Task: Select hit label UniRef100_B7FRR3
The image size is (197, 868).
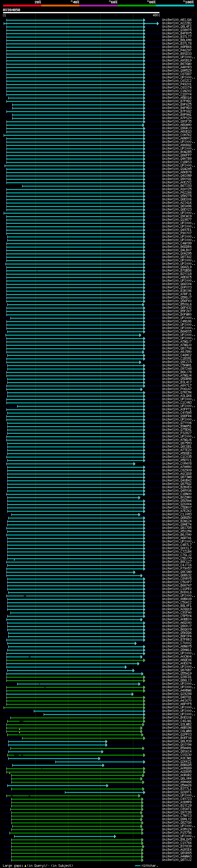Action: click(x=177, y=640)
